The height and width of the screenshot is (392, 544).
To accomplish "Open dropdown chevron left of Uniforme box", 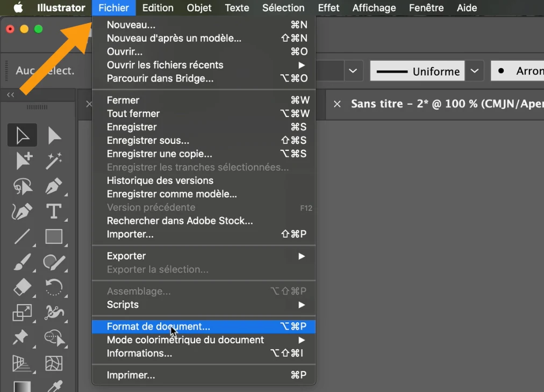I will (353, 71).
